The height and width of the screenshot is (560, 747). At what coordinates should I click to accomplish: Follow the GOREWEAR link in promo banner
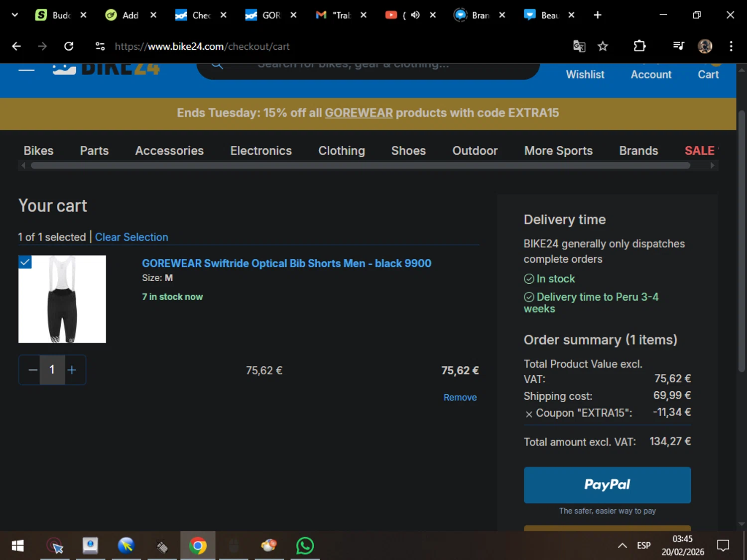pos(359,113)
